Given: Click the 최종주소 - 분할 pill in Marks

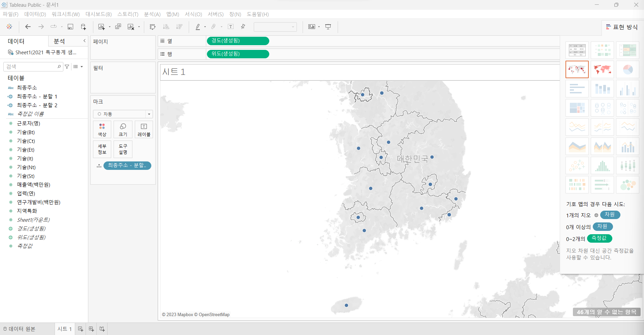Looking at the screenshot, I should click(x=127, y=165).
